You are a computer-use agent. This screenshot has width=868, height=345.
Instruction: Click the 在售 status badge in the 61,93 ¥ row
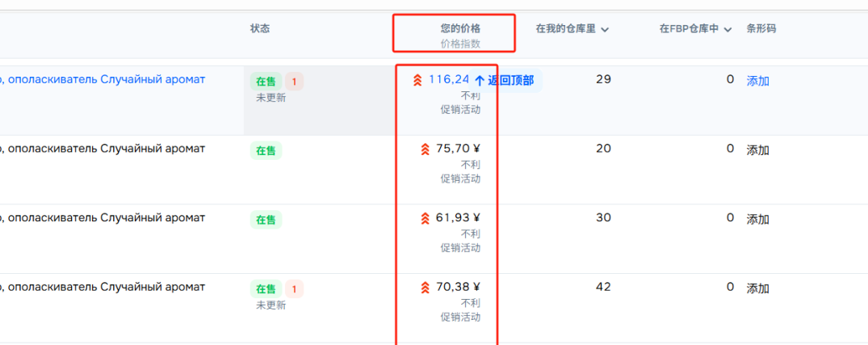tap(266, 220)
